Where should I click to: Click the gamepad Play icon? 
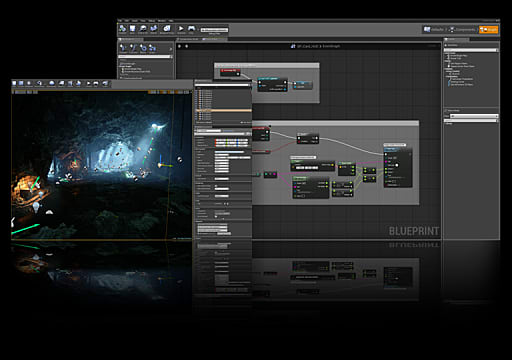(x=191, y=29)
